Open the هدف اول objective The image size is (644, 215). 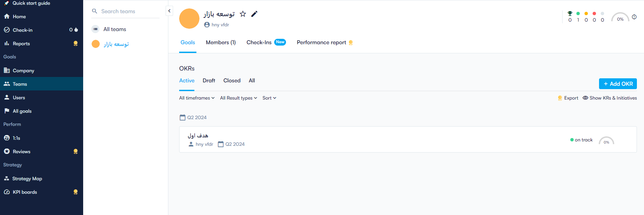[198, 135]
